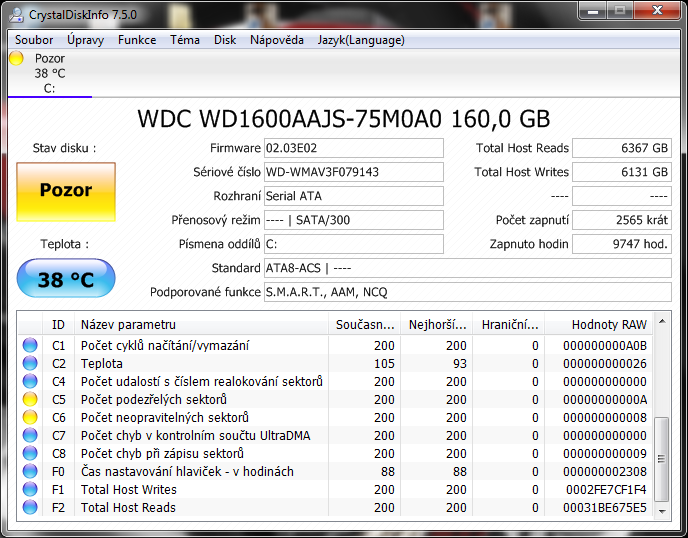Click the blue status dot for F2 row
688x538 pixels.
pyautogui.click(x=30, y=507)
